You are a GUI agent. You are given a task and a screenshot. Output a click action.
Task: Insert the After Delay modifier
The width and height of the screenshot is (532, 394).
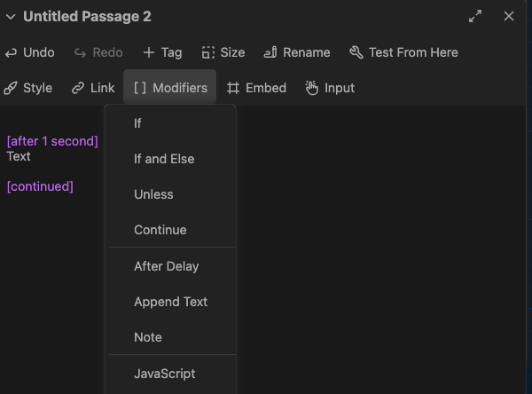pyautogui.click(x=166, y=266)
